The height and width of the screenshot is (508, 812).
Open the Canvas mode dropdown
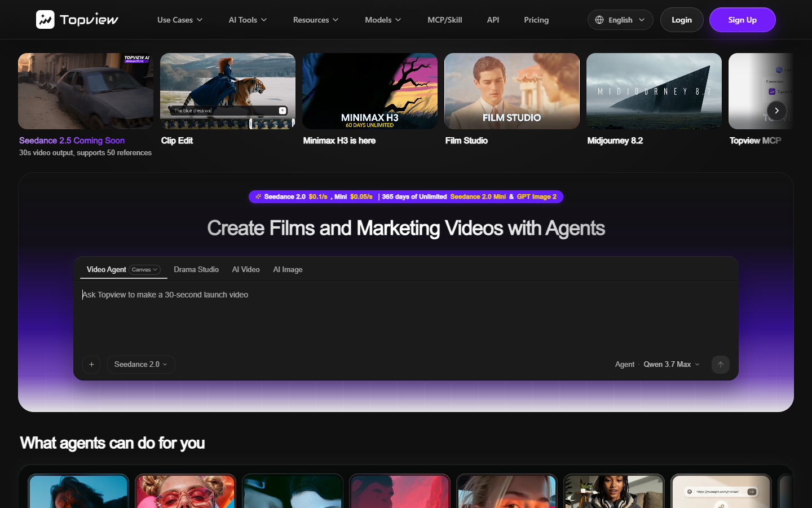click(145, 270)
